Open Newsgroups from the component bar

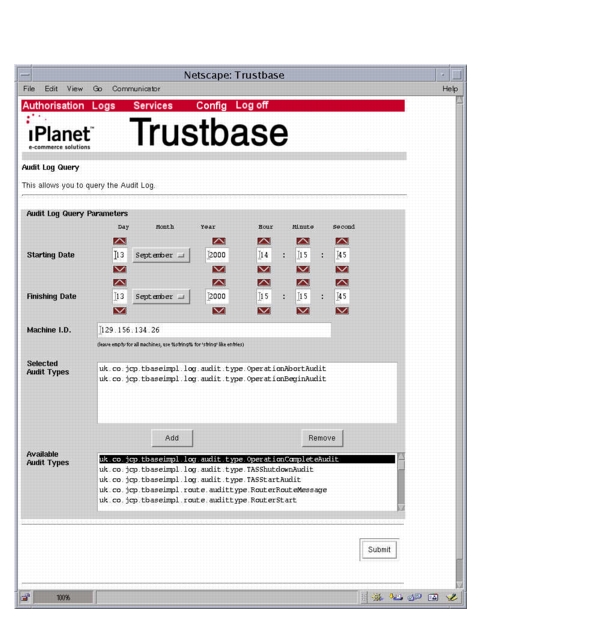click(x=415, y=597)
